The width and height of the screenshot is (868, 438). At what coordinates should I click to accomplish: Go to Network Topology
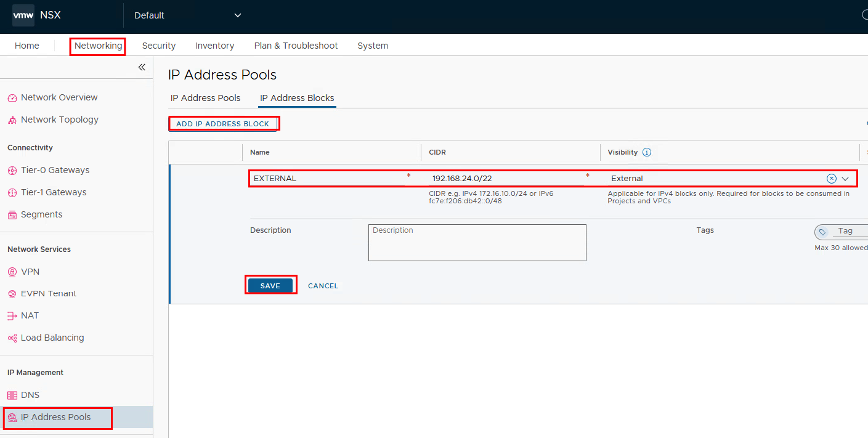[60, 120]
